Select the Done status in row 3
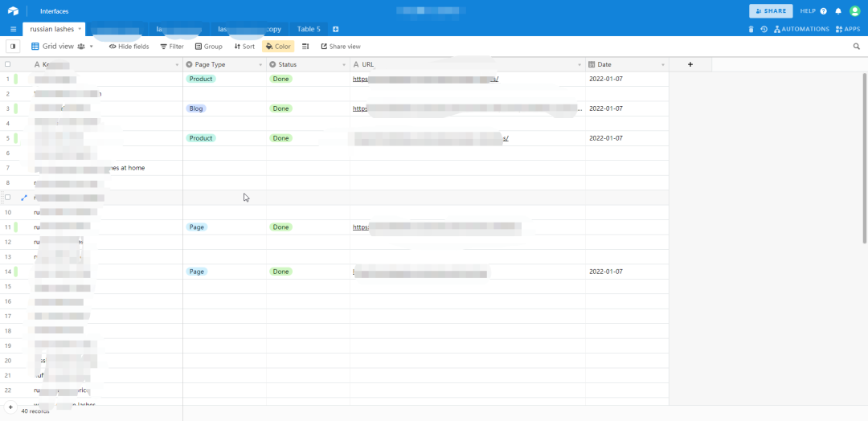 click(x=280, y=108)
